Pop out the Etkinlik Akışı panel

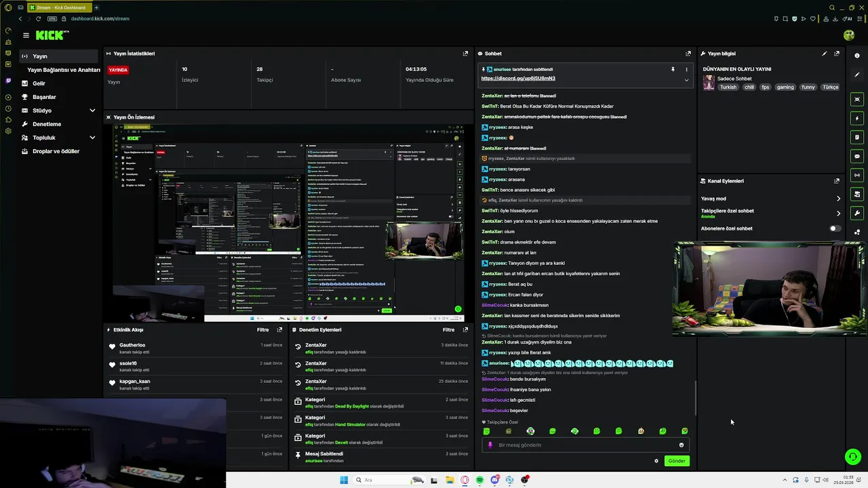[279, 330]
